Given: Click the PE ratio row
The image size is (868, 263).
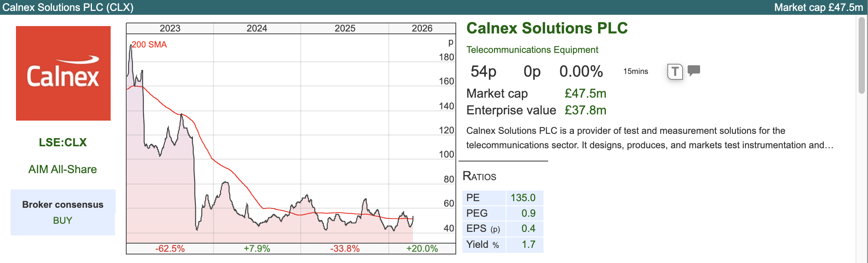Looking at the screenshot, I should point(503,198).
